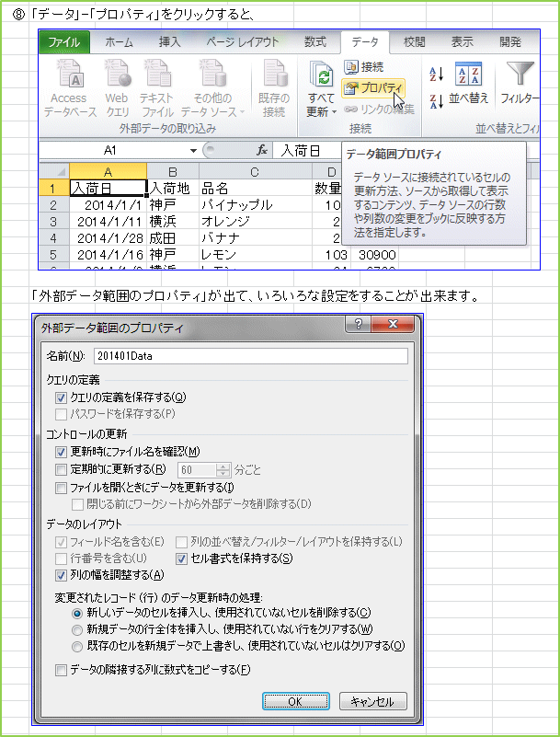Open the 接続 (Connections) button
This screenshot has height=737, width=560.
pos(363,67)
